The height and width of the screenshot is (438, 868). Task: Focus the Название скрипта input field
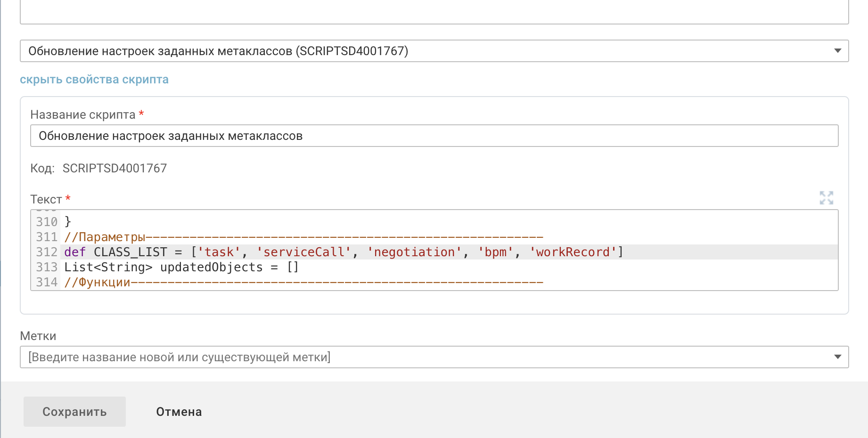(x=434, y=136)
